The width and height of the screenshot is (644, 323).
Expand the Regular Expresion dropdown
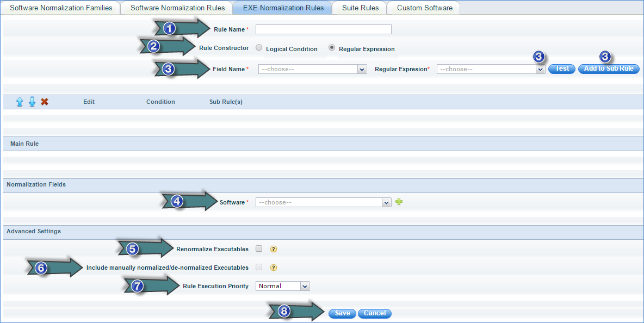(x=491, y=69)
